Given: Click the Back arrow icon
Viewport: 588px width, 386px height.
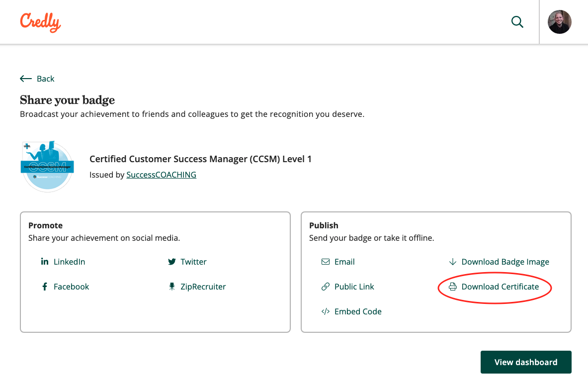Looking at the screenshot, I should (x=26, y=79).
